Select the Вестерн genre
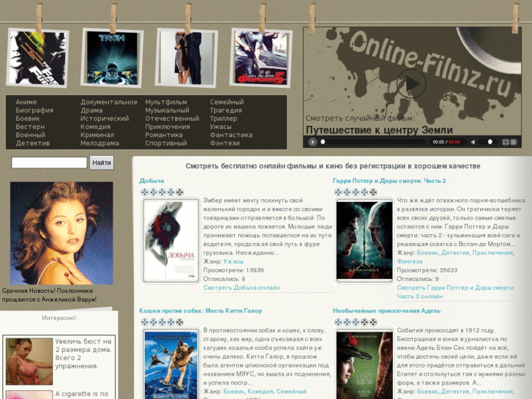 pyautogui.click(x=30, y=127)
